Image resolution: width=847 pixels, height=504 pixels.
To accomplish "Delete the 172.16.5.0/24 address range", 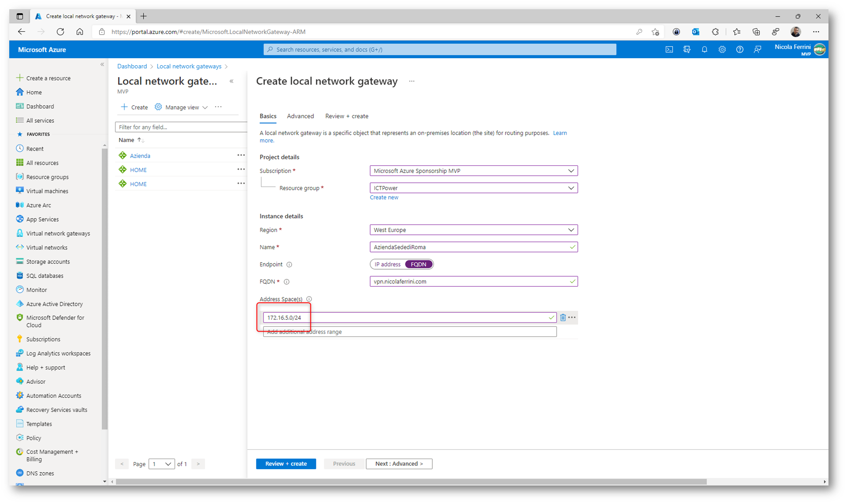I will [x=563, y=318].
